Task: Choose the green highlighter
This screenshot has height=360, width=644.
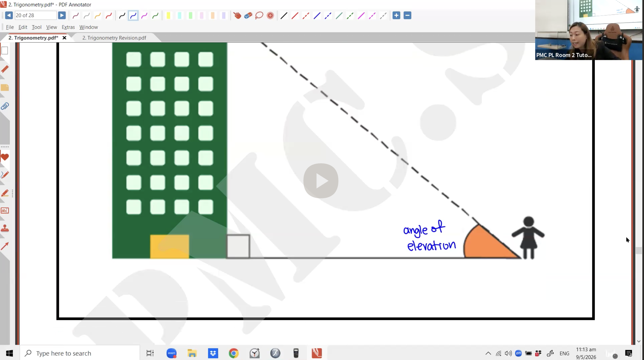Action: [191, 16]
